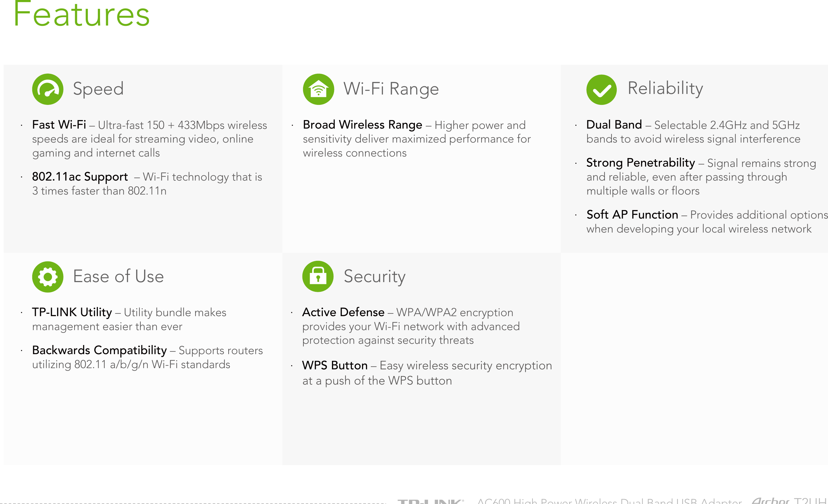Click the Ease of Use heading
This screenshot has height=504, width=828.
tap(118, 276)
